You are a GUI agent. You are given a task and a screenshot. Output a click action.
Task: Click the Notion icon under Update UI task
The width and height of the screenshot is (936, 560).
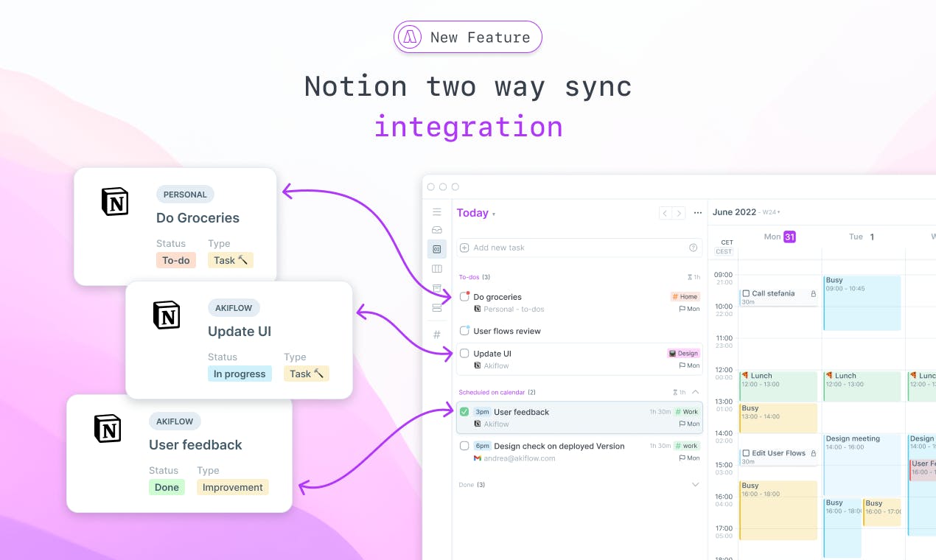[478, 365]
